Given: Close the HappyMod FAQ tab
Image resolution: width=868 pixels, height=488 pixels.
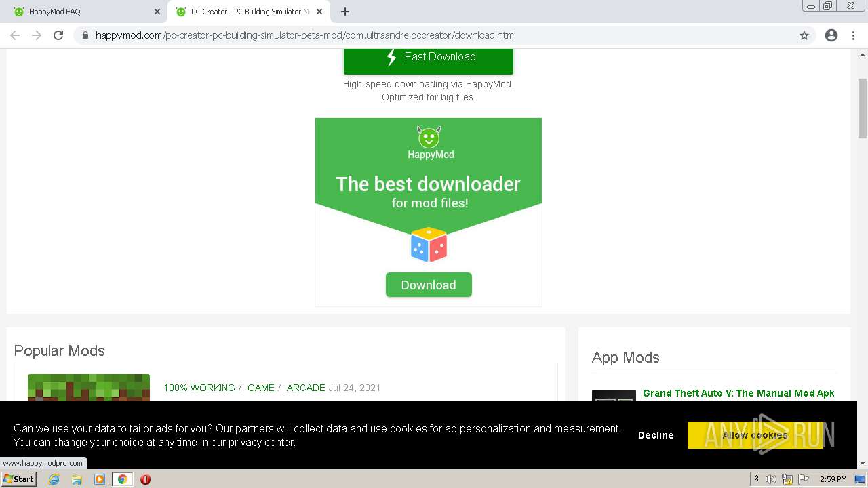Looking at the screenshot, I should click(x=157, y=12).
